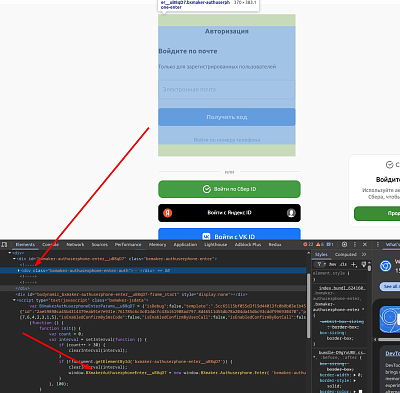Open index.bundle stylesheet source link
Viewport: 400px width, 393px height.
[x=342, y=288]
